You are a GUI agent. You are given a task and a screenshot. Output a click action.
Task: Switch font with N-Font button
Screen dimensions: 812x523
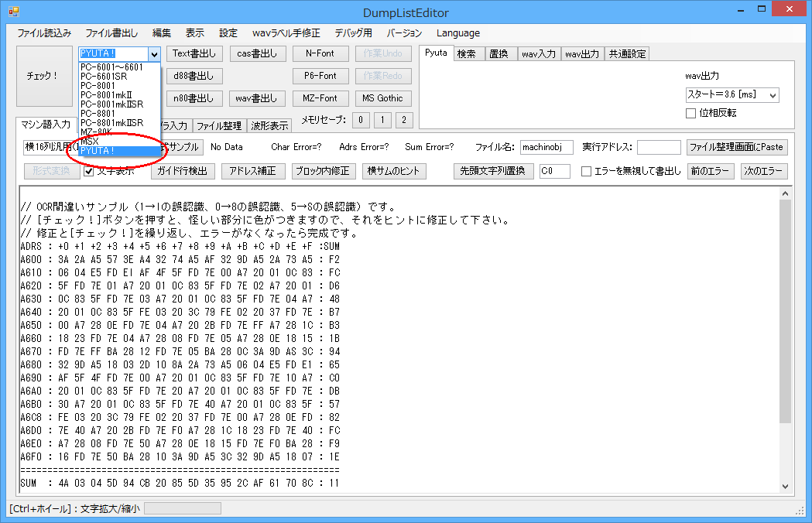coord(320,53)
